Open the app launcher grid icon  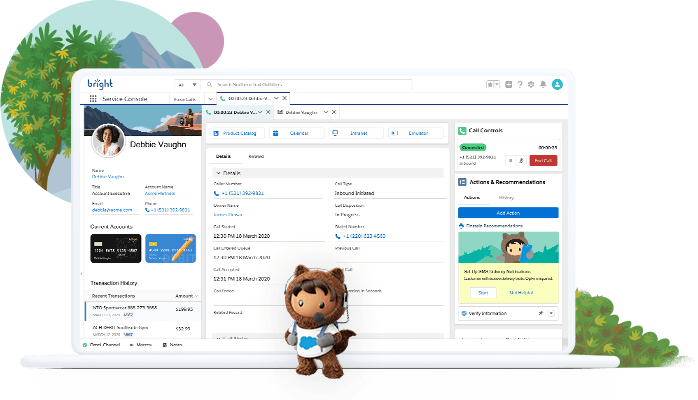(93, 98)
